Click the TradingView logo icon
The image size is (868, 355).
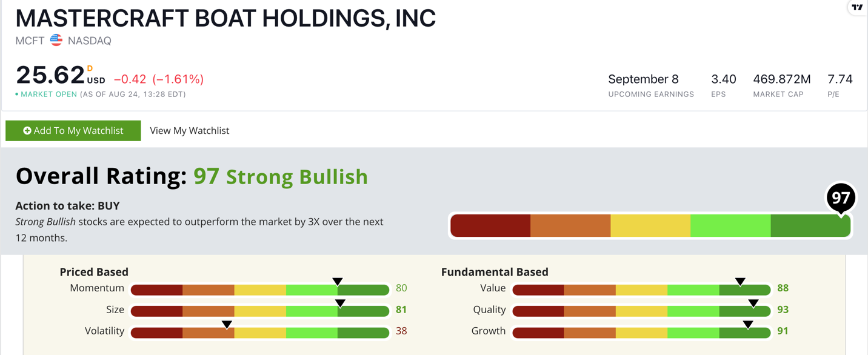point(857,7)
